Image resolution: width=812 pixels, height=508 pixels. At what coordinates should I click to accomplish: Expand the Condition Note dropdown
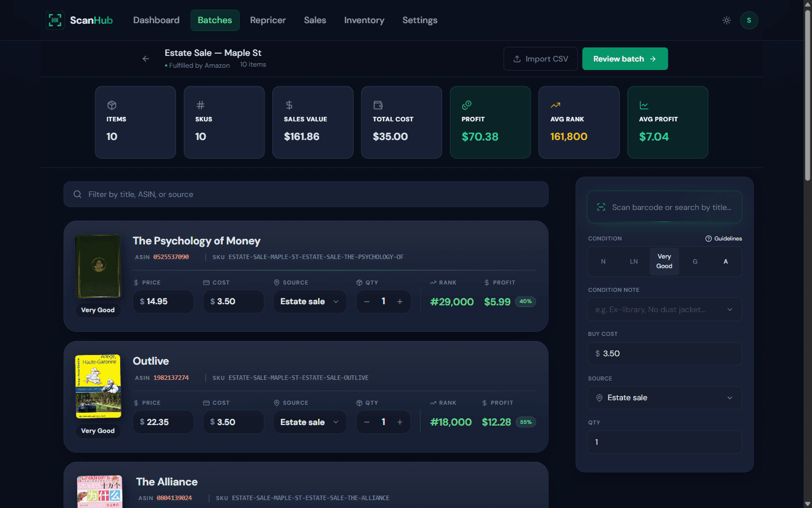click(x=664, y=309)
